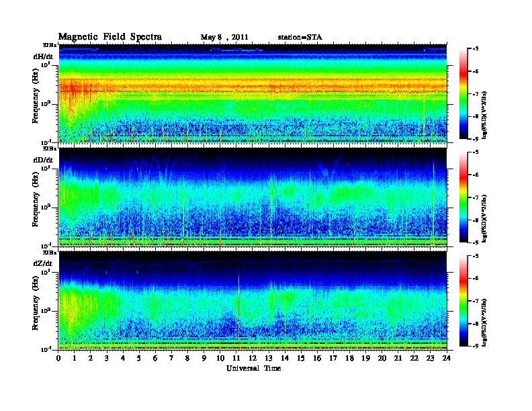Screen dimensions: 532x411
Task: Click the '-7' value on dD/dt color bar
Action: [475, 197]
